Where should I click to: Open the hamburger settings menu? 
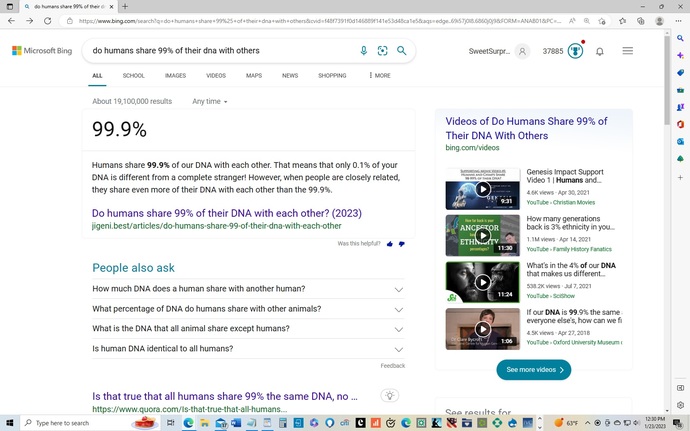click(x=628, y=51)
